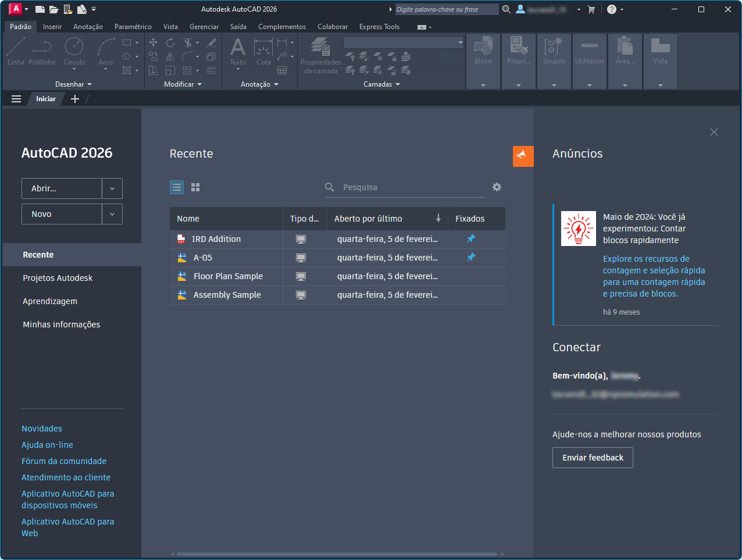This screenshot has width=742, height=560.
Task: Open the Fórum da comunidade link
Action: coord(64,461)
